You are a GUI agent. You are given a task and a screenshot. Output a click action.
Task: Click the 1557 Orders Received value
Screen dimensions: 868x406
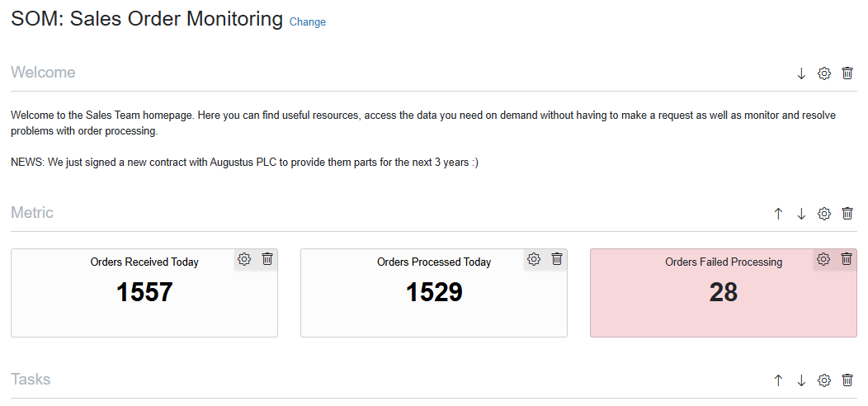pos(144,292)
